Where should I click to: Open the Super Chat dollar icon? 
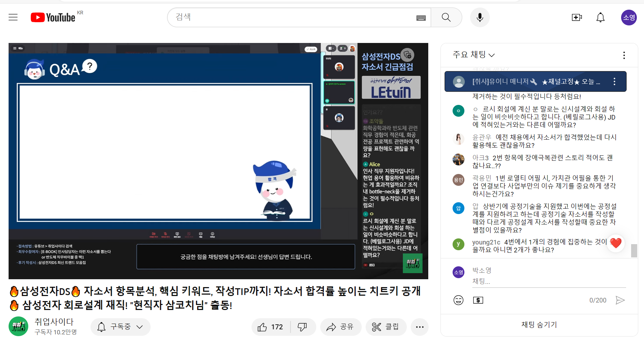point(478,300)
